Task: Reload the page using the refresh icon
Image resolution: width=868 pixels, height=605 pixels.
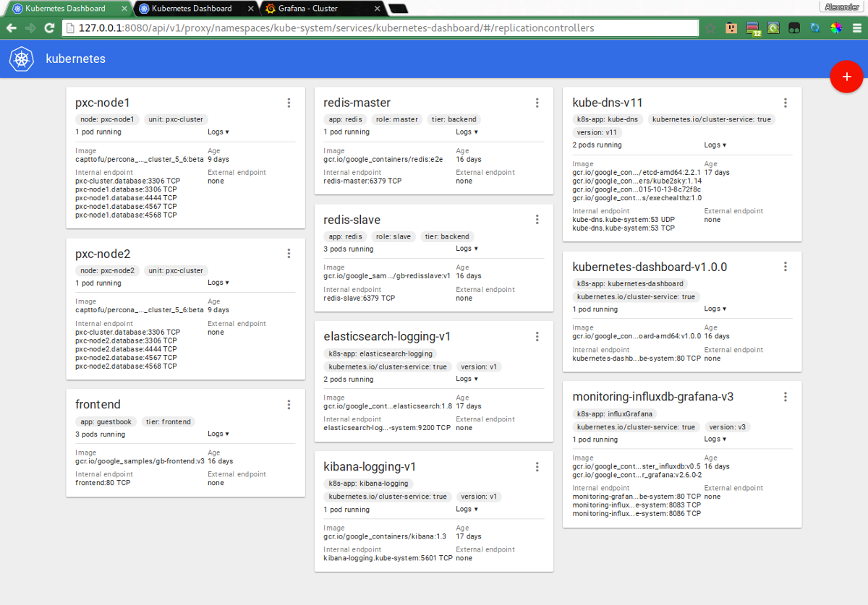Action: pyautogui.click(x=48, y=27)
